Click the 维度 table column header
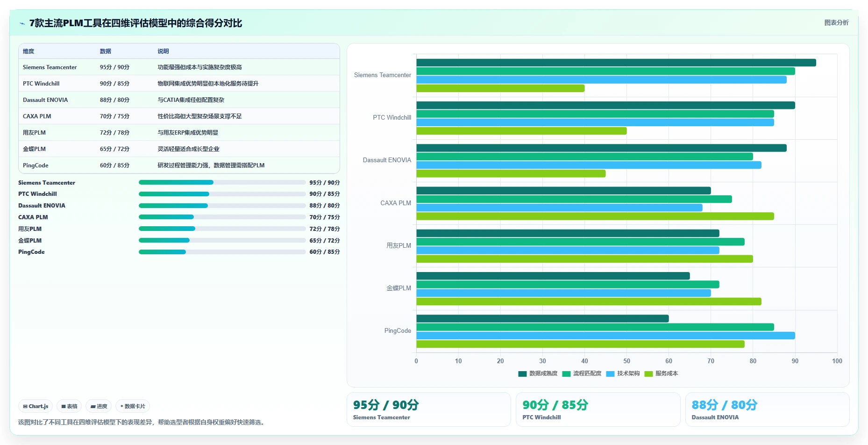The height and width of the screenshot is (445, 868). click(x=28, y=51)
